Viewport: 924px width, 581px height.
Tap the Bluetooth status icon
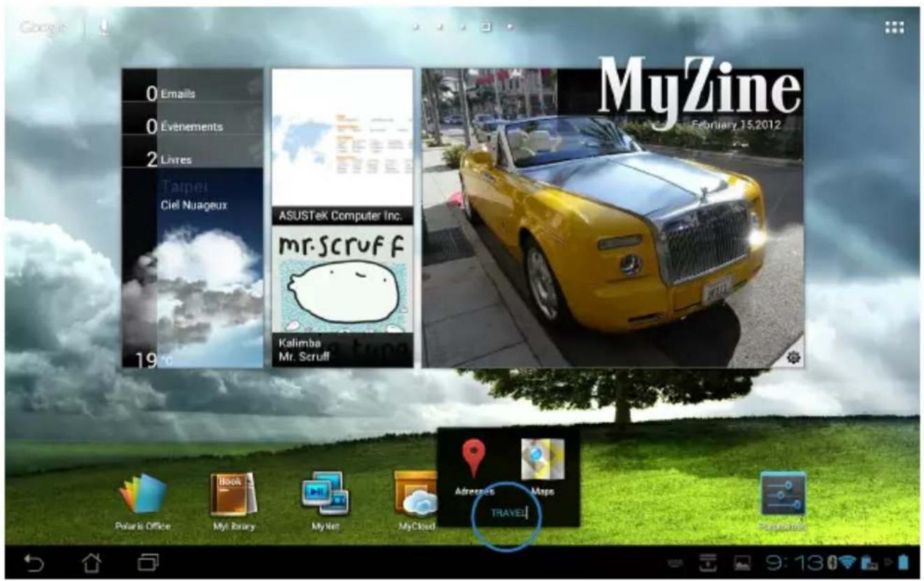coord(831,562)
